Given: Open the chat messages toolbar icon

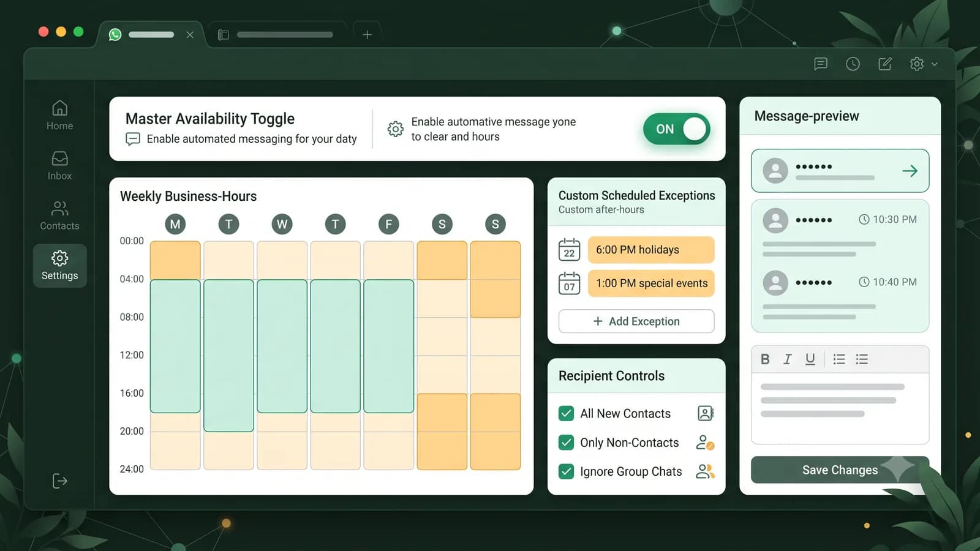Looking at the screenshot, I should click(821, 64).
